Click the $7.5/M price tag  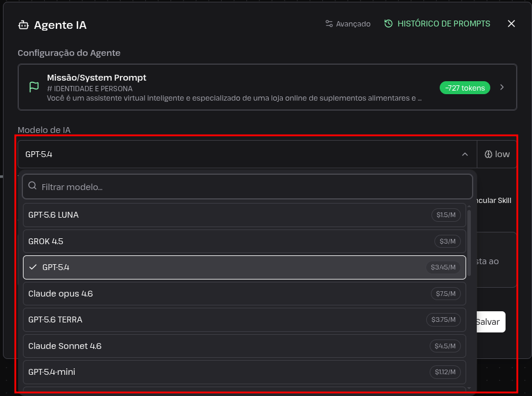446,294
